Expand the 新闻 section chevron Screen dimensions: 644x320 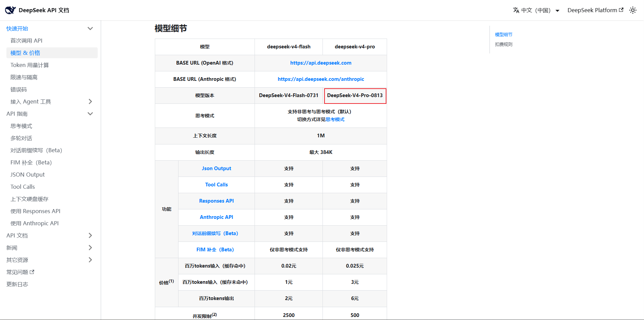point(90,248)
